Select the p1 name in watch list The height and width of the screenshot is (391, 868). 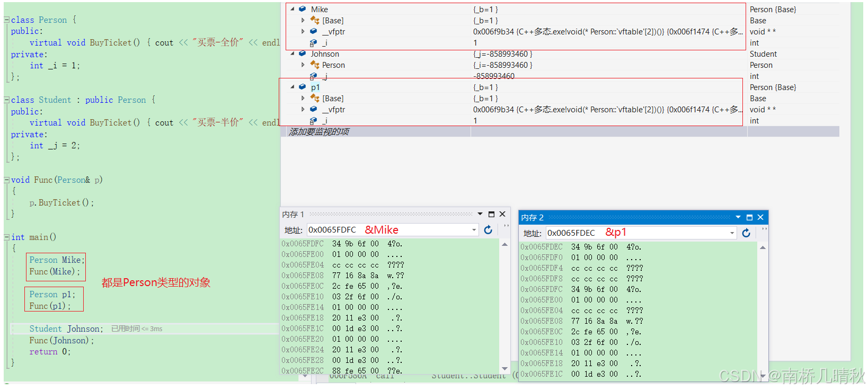coord(315,87)
